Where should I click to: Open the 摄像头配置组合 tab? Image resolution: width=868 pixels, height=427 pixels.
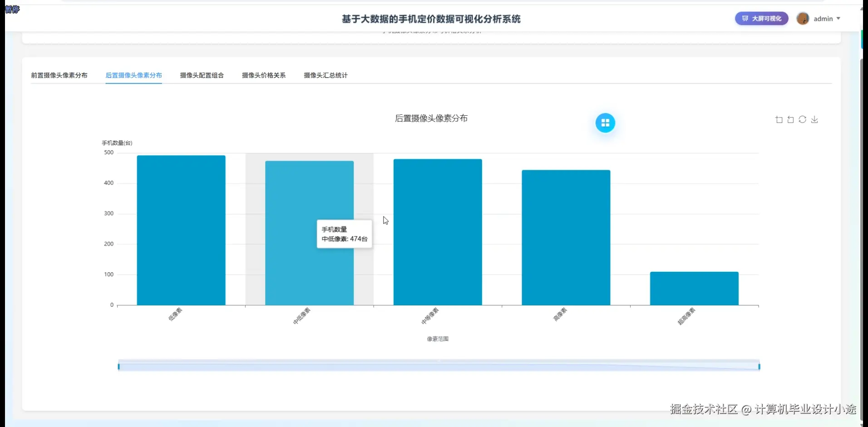[x=202, y=75]
